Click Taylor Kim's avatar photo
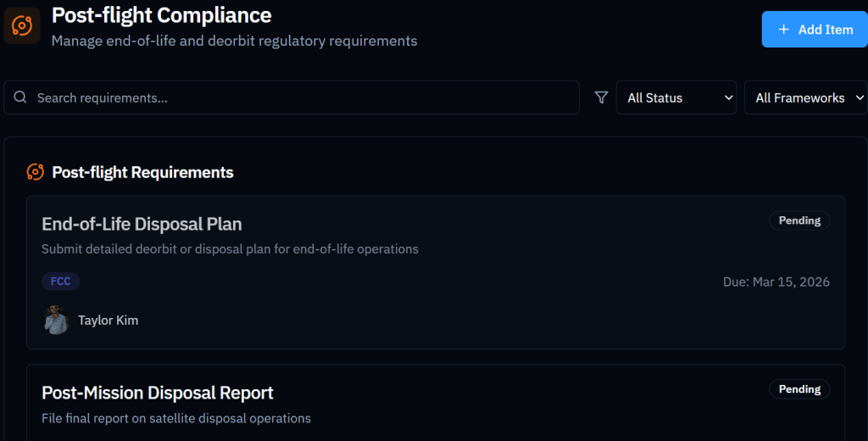Screen dimensions: 868x441 coord(56,320)
